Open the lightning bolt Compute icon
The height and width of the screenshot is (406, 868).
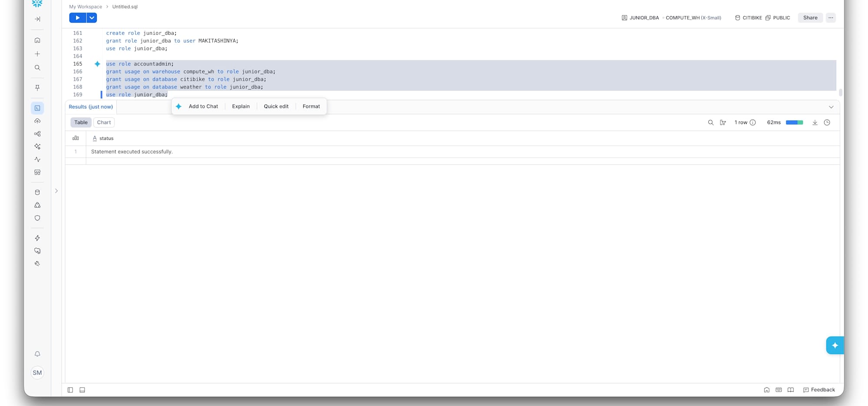coord(37,238)
